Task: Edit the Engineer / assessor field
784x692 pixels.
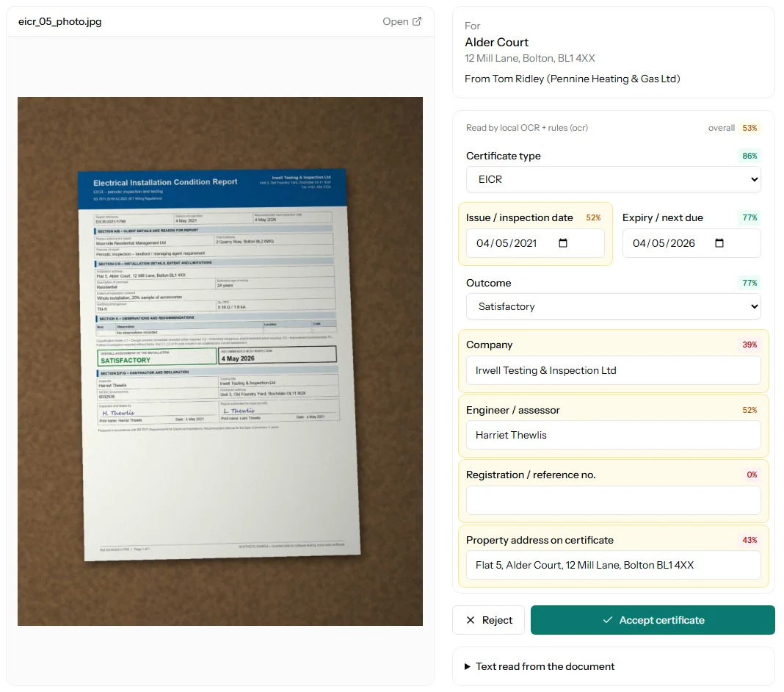Action: tap(613, 436)
